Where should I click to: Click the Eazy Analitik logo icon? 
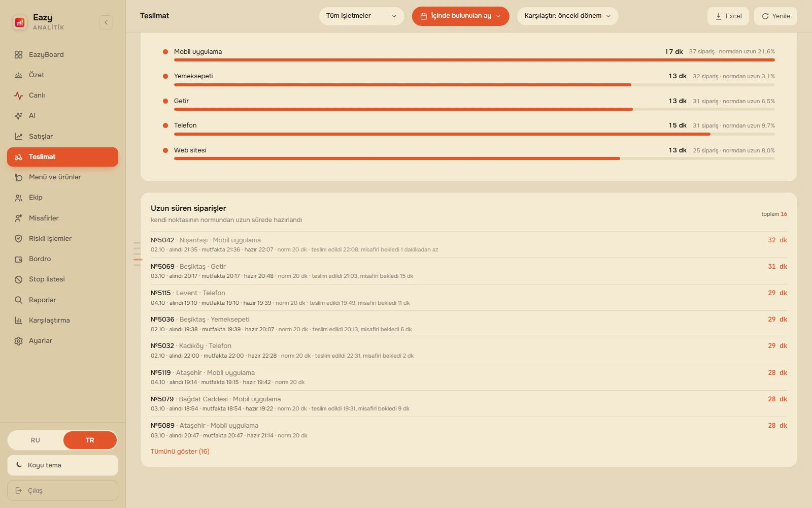point(20,22)
